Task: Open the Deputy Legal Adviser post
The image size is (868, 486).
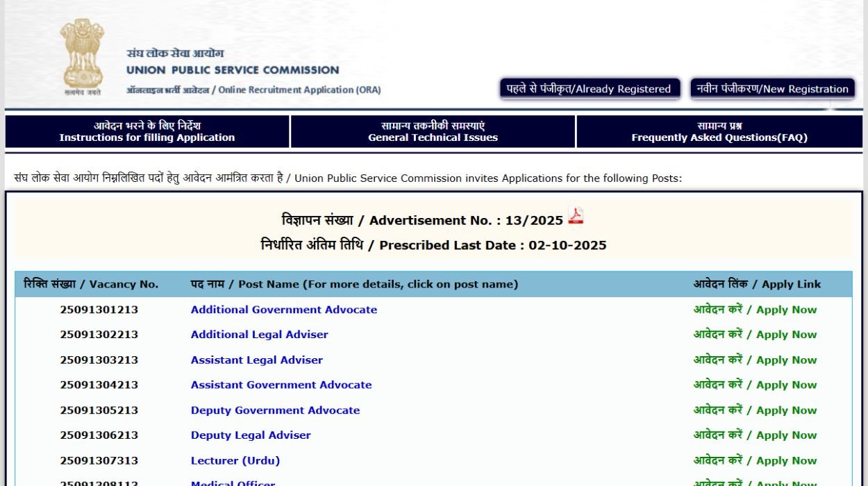Action: click(x=251, y=435)
